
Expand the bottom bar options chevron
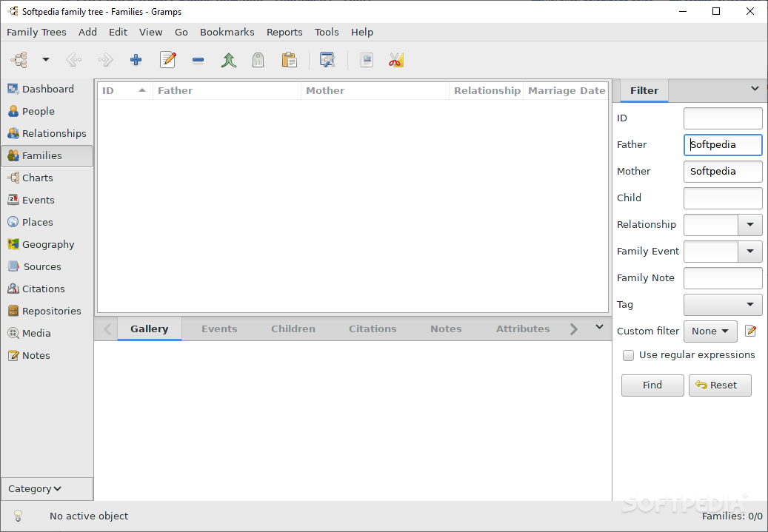[x=599, y=327]
